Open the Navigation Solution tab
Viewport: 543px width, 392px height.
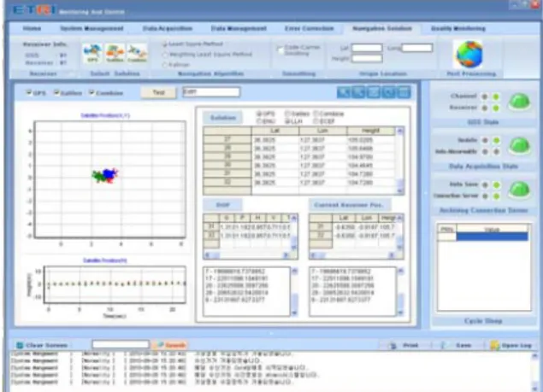click(x=382, y=28)
